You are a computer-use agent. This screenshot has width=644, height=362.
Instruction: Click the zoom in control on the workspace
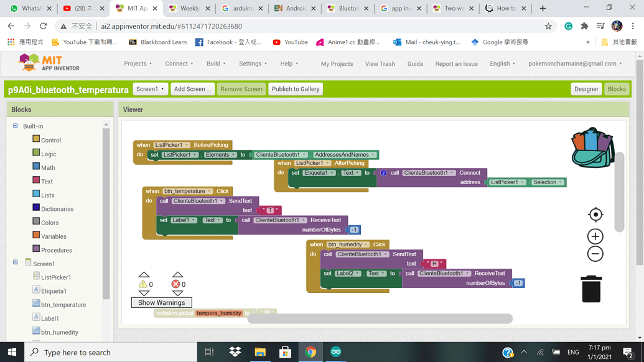[595, 236]
